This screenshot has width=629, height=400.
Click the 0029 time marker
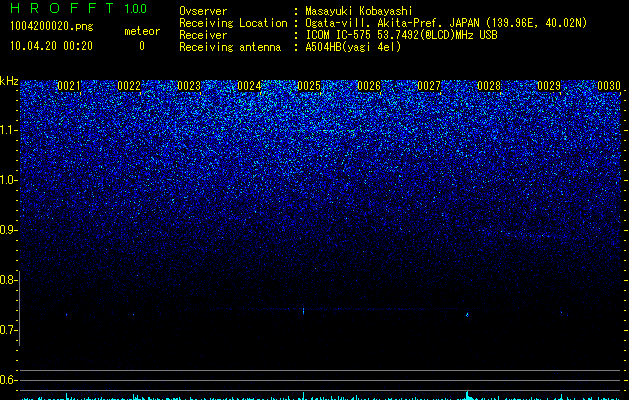(549, 86)
